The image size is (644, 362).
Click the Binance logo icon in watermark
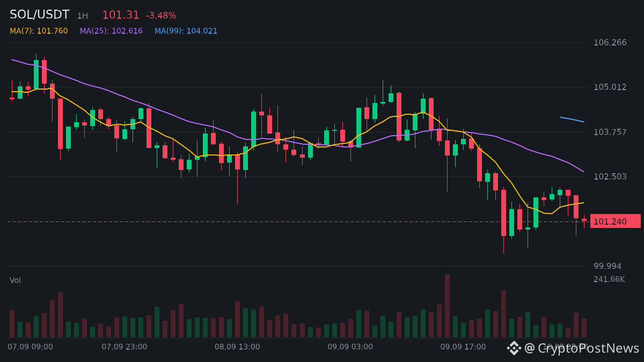click(x=514, y=348)
